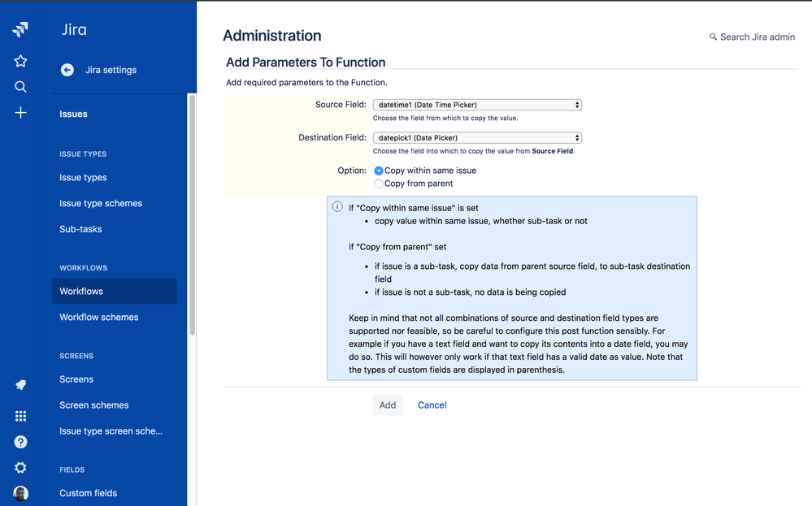Click the magnifier icon in Search Jira admin
The image size is (812, 506).
point(713,37)
